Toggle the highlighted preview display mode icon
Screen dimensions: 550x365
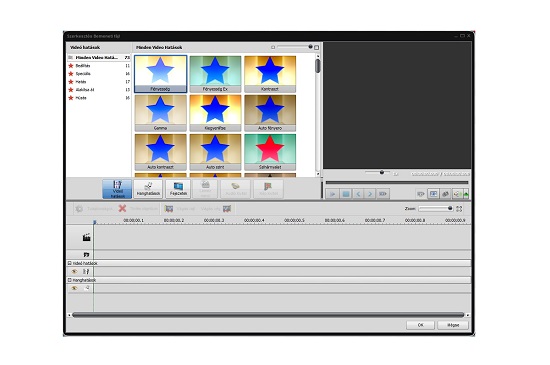click(434, 194)
